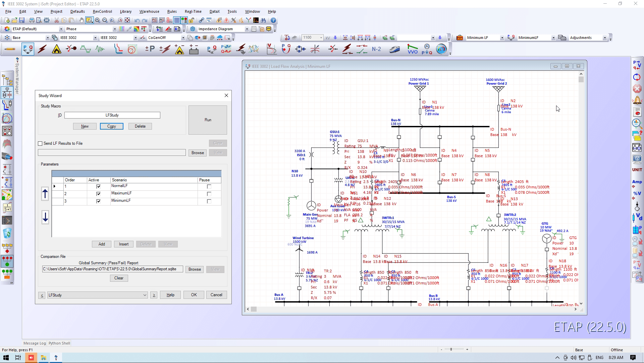Enable Pause for the NormalLF scenario

click(x=209, y=186)
